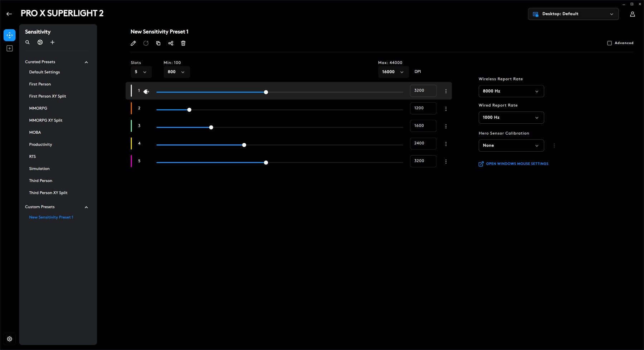Image resolution: width=644 pixels, height=350 pixels.
Task: Duplicate the preset with the copy icon
Action: pos(158,43)
